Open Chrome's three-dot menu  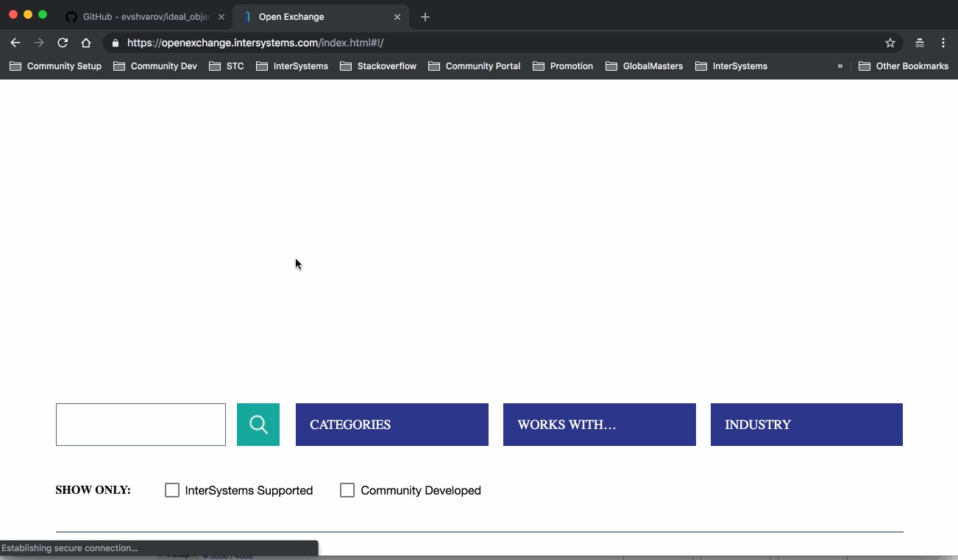[943, 43]
